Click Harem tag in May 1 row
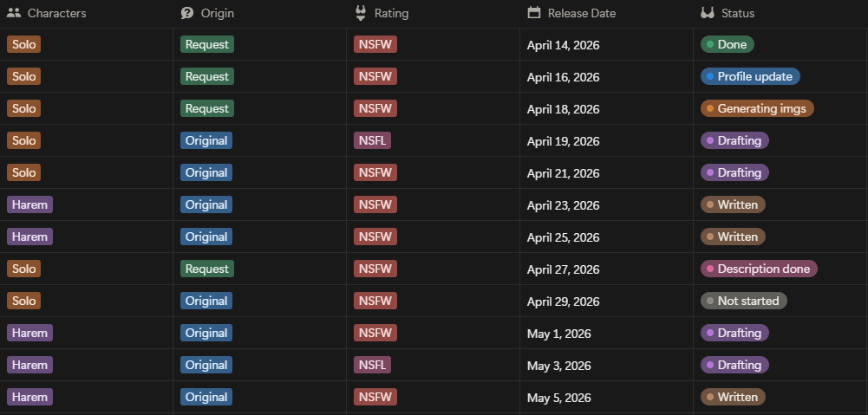The height and width of the screenshot is (415, 868). click(29, 333)
